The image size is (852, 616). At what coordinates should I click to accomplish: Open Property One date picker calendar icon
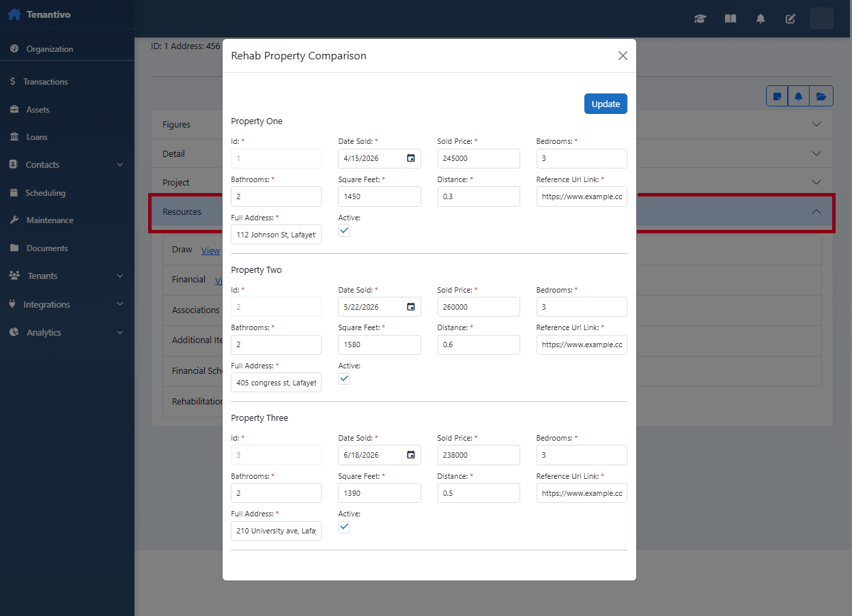pos(411,158)
